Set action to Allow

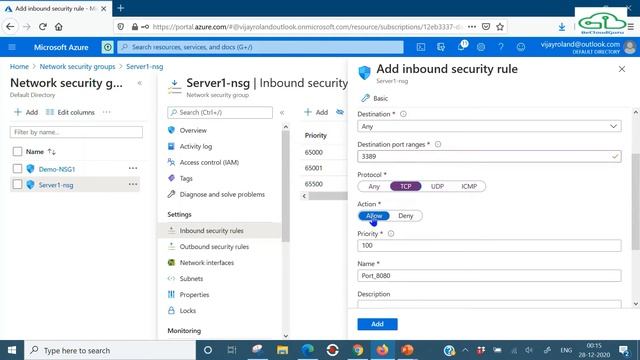[x=374, y=216]
